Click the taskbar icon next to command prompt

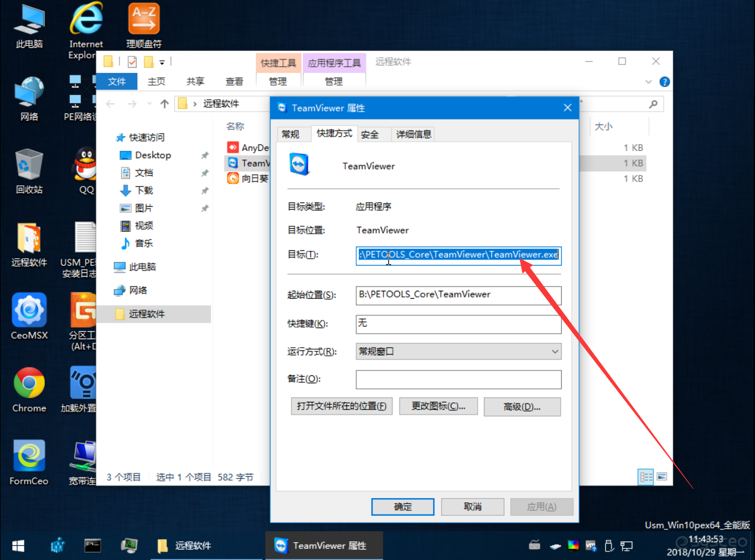[129, 545]
